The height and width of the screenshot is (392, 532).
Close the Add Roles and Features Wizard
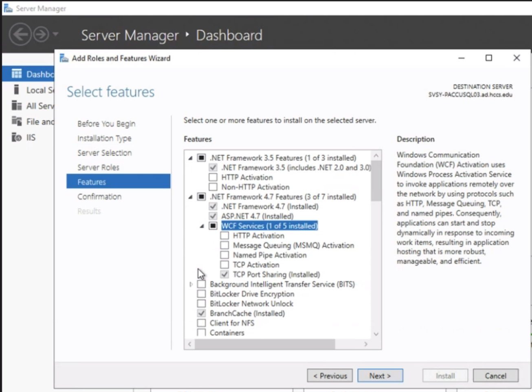pos(517,58)
